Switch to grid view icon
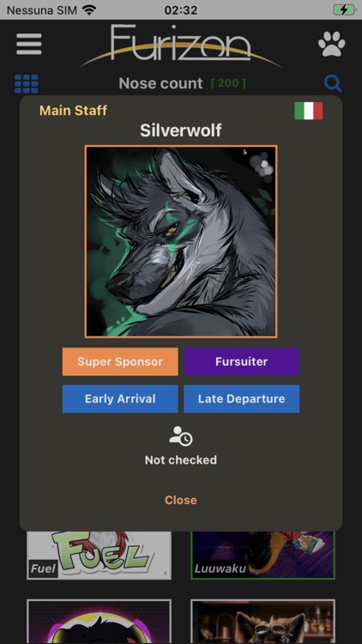The height and width of the screenshot is (644, 362). click(x=27, y=84)
